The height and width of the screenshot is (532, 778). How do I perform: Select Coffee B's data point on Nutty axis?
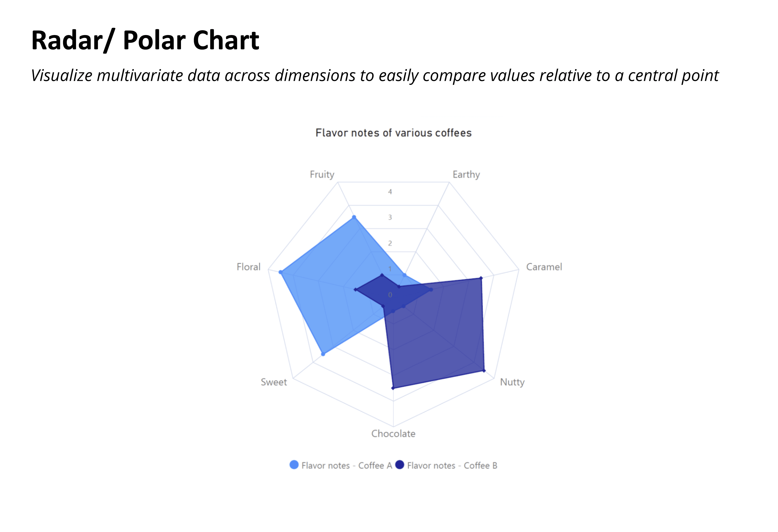[484, 370]
